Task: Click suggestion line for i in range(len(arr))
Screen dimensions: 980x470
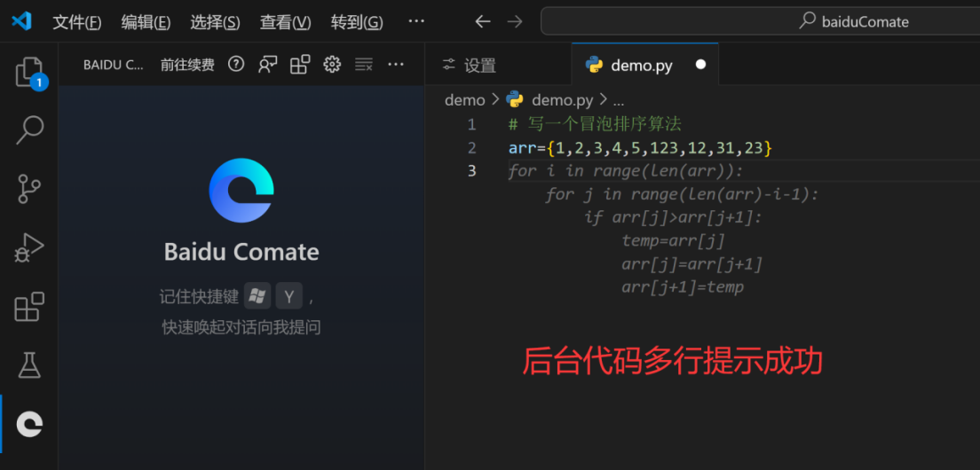Action: tap(626, 171)
